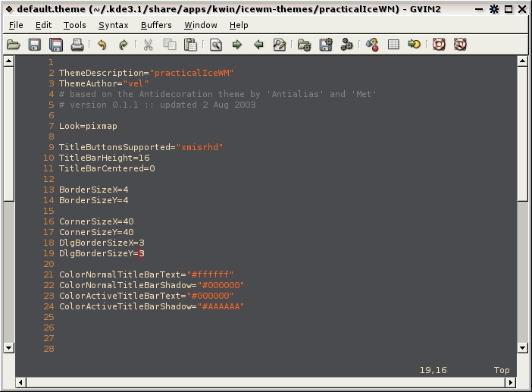Click the sticky star button in title bar
The width and height of the screenshot is (532, 392).
[494, 9]
